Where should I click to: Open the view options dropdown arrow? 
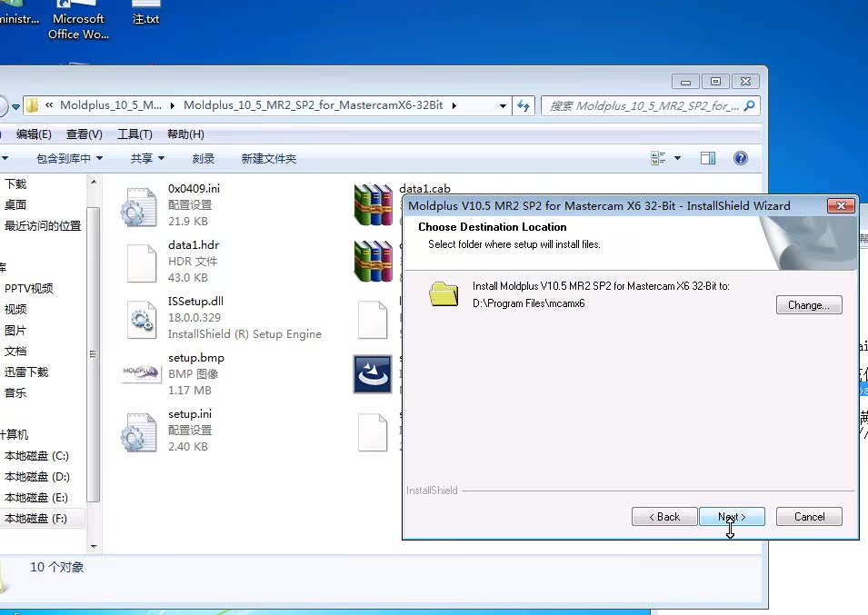click(677, 158)
